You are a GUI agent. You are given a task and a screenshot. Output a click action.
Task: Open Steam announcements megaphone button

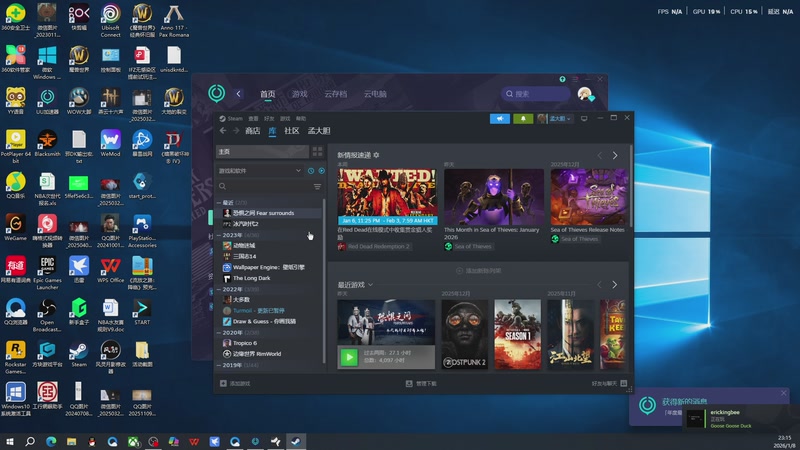(499, 118)
